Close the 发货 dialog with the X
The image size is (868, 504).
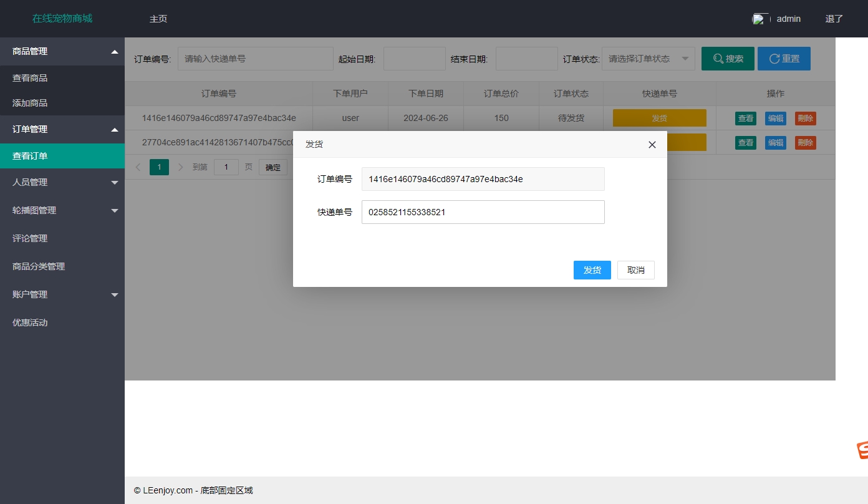[652, 144]
